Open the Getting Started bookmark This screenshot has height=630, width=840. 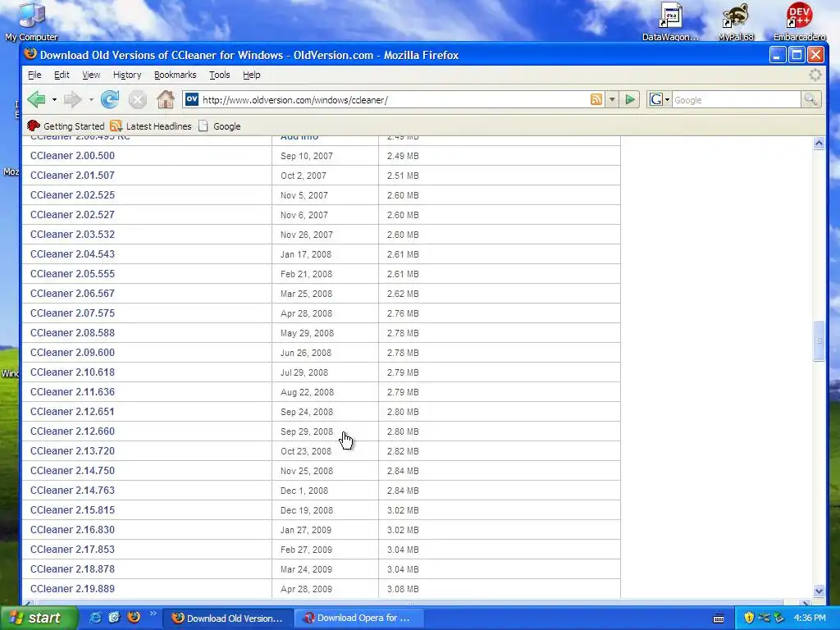(66, 126)
